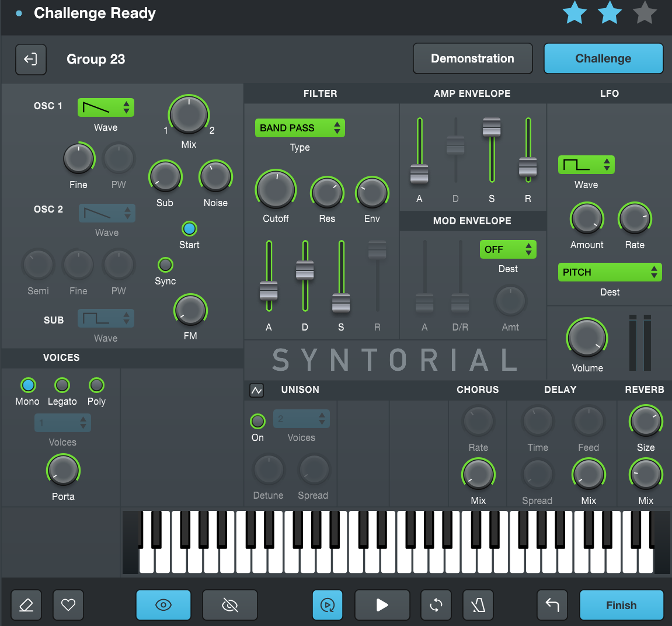Click the exit icon beside Group 23

point(30,59)
